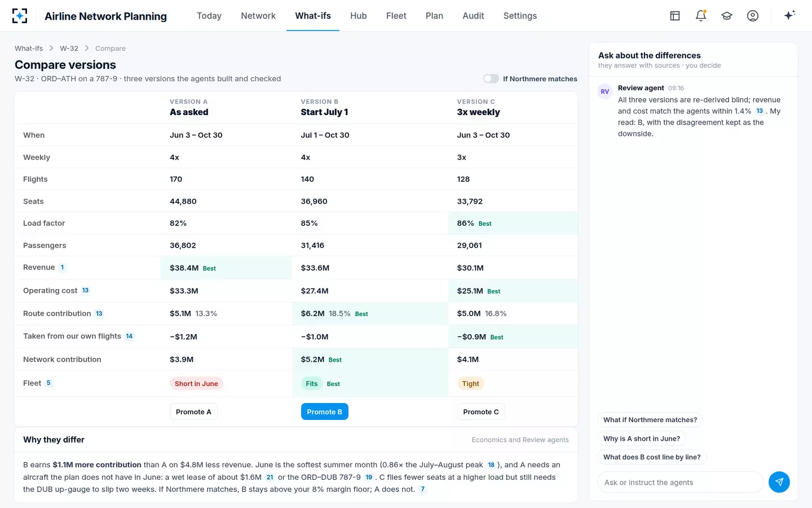Toggle the If Northmere matches switch
The width and height of the screenshot is (812, 508).
tap(491, 78)
